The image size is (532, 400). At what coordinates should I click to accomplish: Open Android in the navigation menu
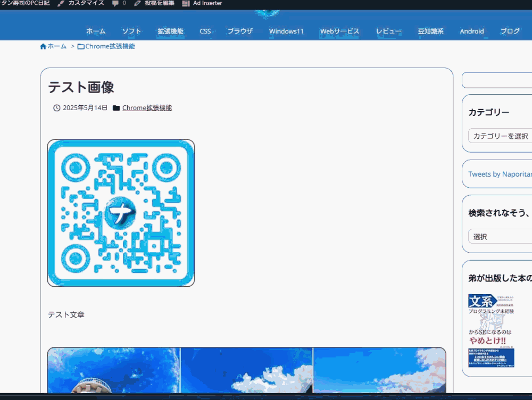click(x=471, y=31)
